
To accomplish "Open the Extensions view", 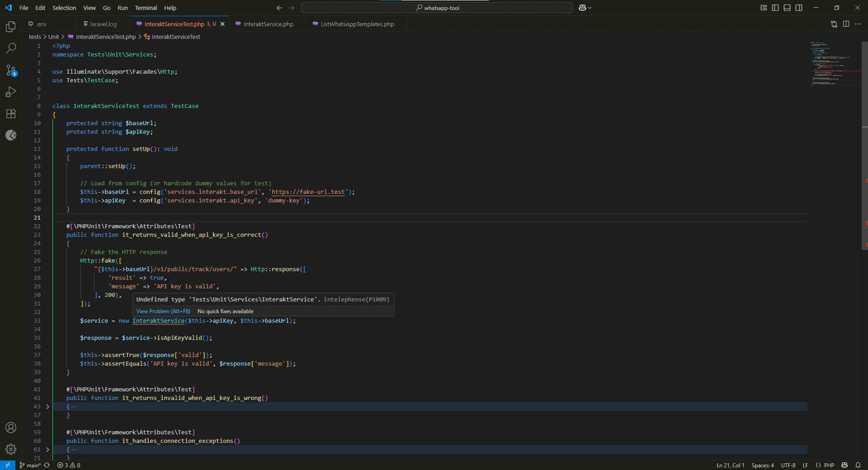I will pos(11,113).
